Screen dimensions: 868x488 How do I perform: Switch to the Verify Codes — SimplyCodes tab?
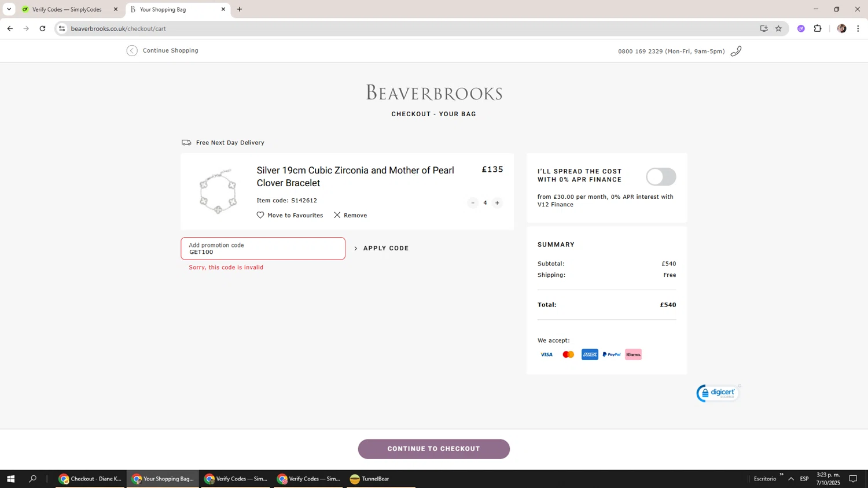pyautogui.click(x=67, y=9)
